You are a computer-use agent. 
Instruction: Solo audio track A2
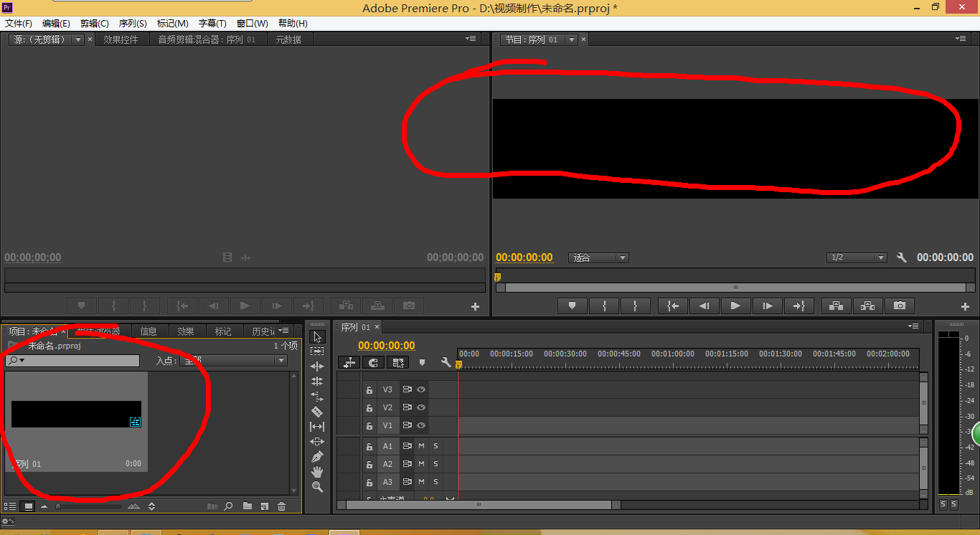click(435, 464)
